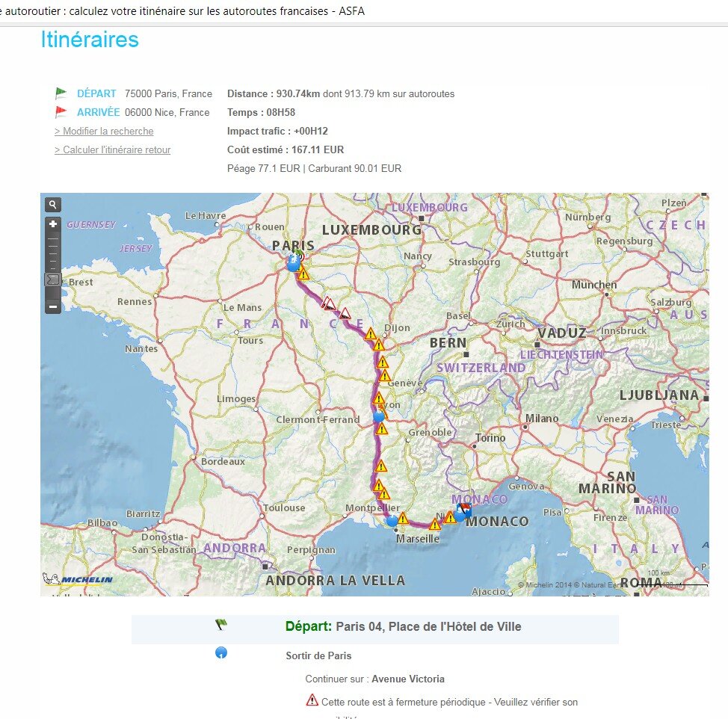Click the 75000 Paris, France departure text

click(168, 93)
